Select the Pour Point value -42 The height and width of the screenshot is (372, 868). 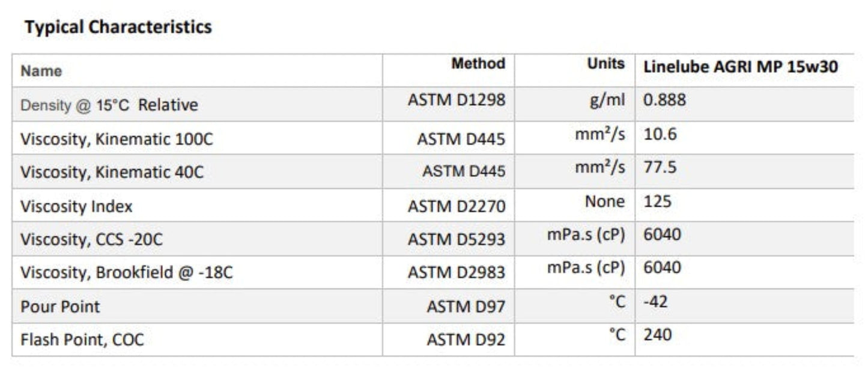point(656,301)
